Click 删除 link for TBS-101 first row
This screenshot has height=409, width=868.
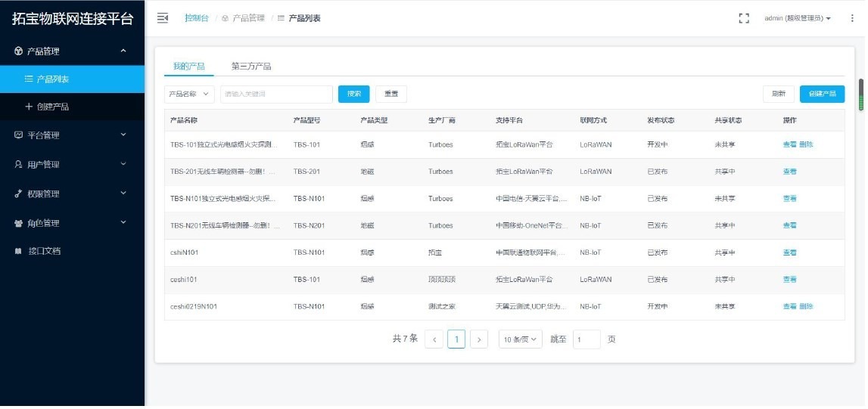[x=807, y=144]
